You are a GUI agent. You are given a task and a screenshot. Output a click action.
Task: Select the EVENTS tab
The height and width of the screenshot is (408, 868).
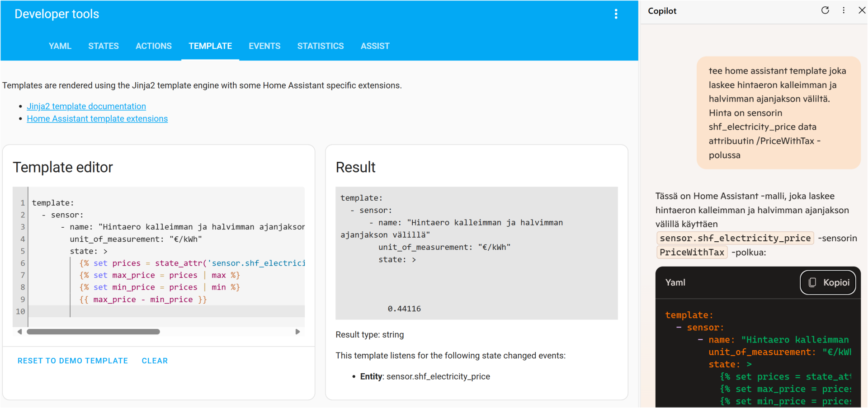point(264,46)
